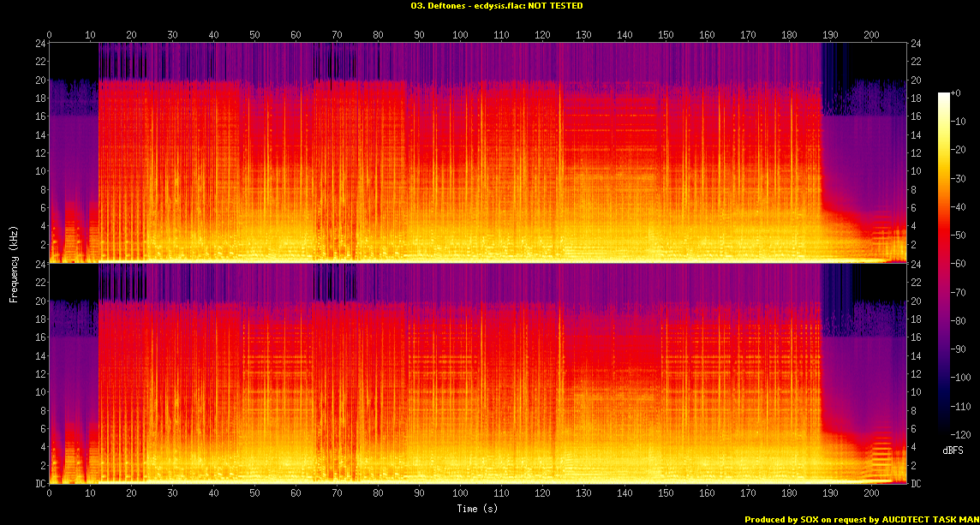980x525 pixels.
Task: Click "100" on the top time axis
Action: pyautogui.click(x=460, y=35)
